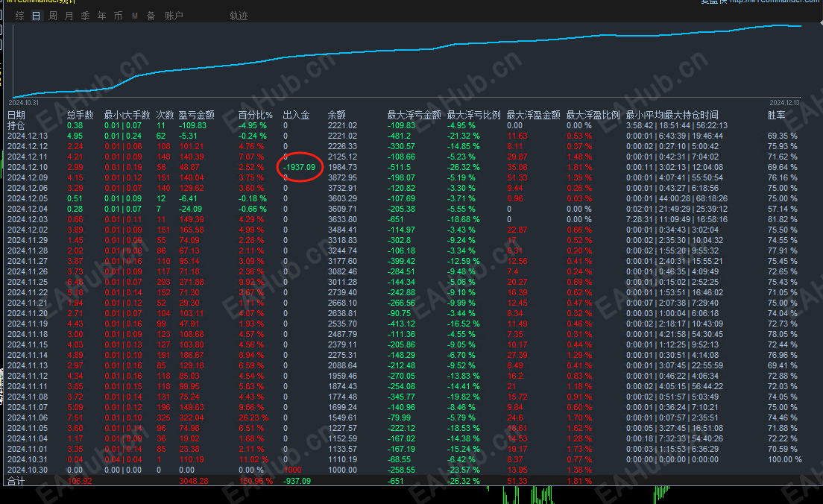Select the 年 yearly tab
The height and width of the screenshot is (504, 823).
102,16
